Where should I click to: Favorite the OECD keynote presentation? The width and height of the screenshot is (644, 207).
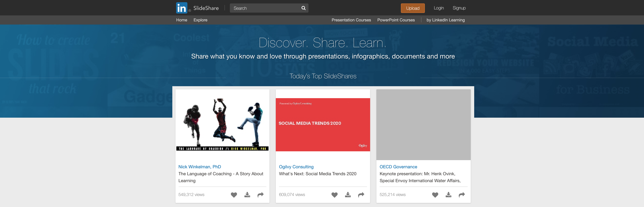(435, 195)
